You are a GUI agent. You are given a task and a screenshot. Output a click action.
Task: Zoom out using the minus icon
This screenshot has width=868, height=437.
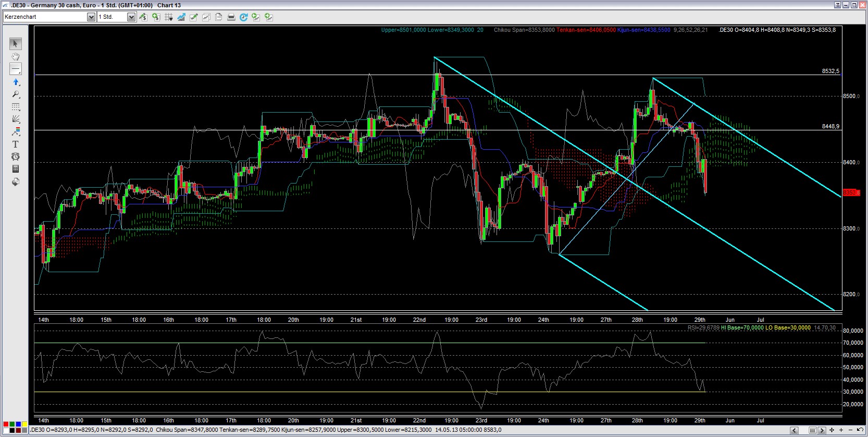(850, 430)
